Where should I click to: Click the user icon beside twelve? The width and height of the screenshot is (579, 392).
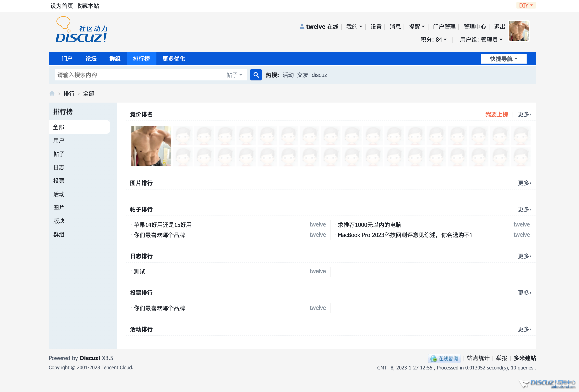pos(302,26)
